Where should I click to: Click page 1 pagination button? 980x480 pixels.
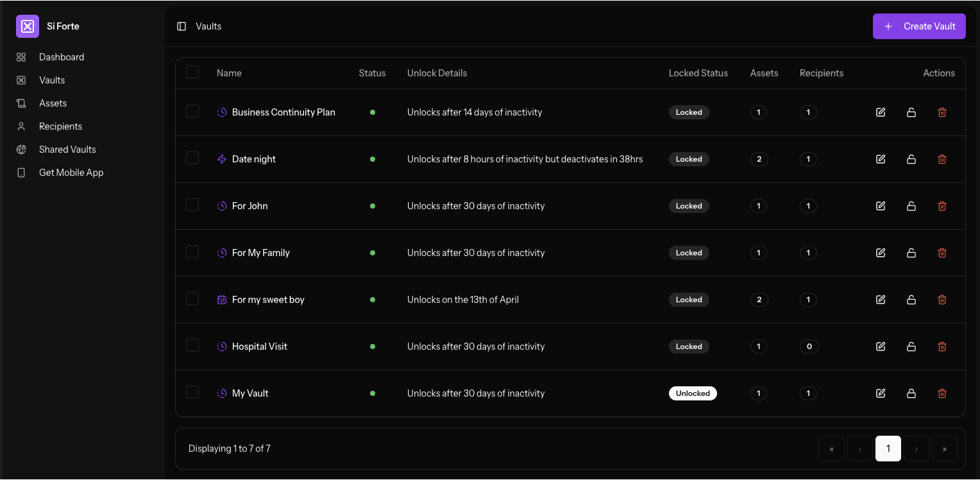(888, 449)
